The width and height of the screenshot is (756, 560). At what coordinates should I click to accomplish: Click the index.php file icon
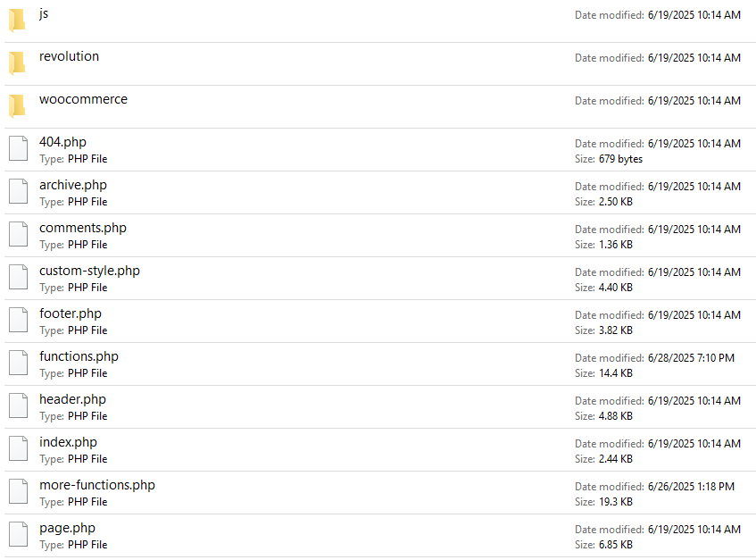pos(18,449)
